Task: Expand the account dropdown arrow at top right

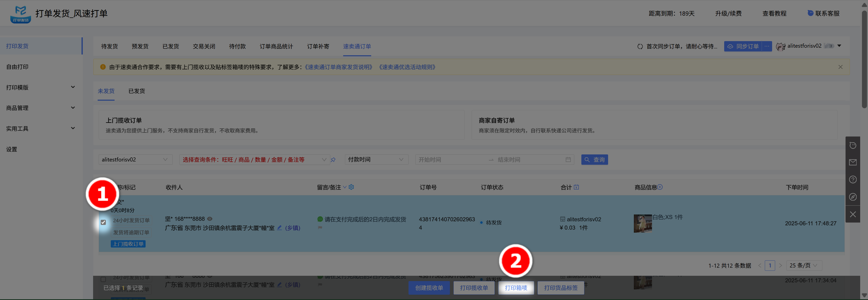Action: point(839,46)
